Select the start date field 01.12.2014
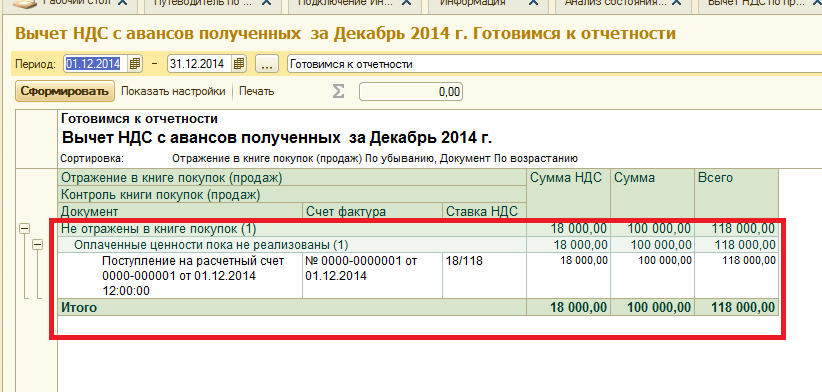Viewport: 822px width, 392px height. point(96,64)
